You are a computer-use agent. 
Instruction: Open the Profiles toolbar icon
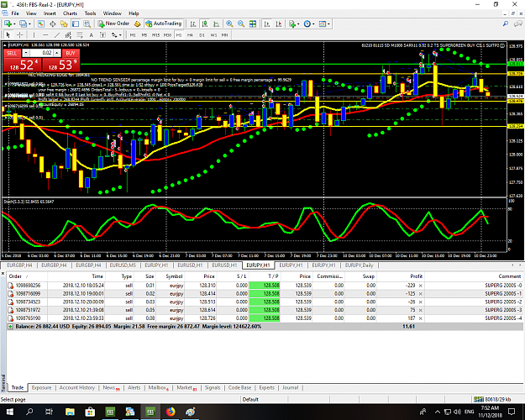pyautogui.click(x=23, y=24)
